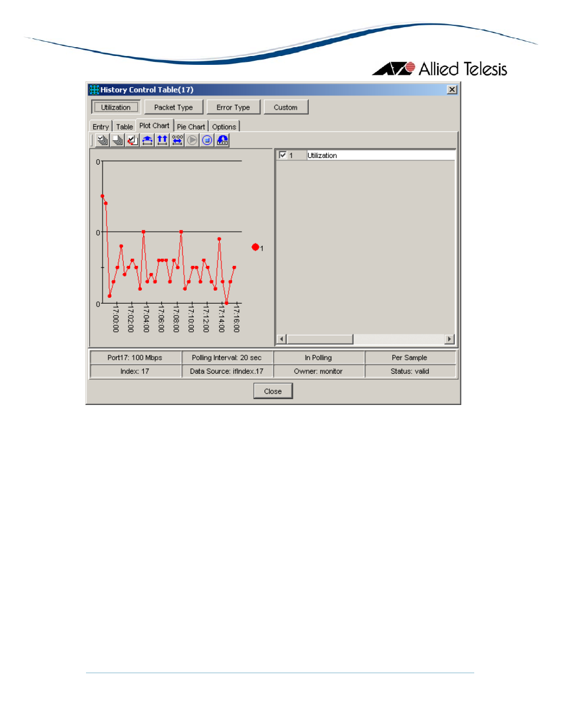Click the greyed-out play polling icon

pos(192,140)
